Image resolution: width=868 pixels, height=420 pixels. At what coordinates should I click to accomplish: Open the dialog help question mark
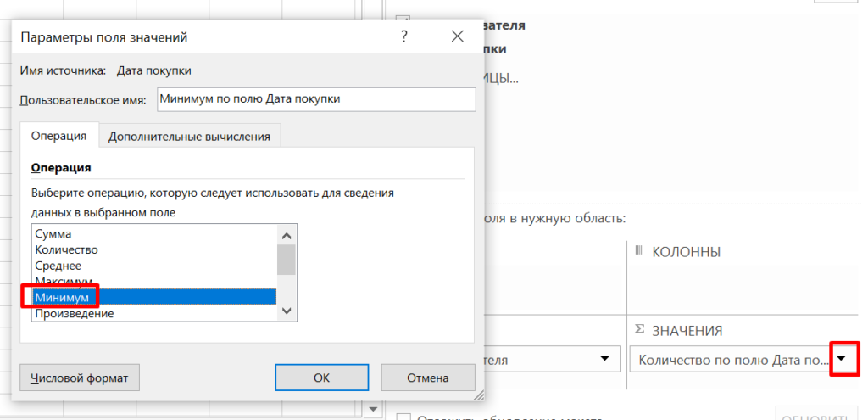(404, 37)
